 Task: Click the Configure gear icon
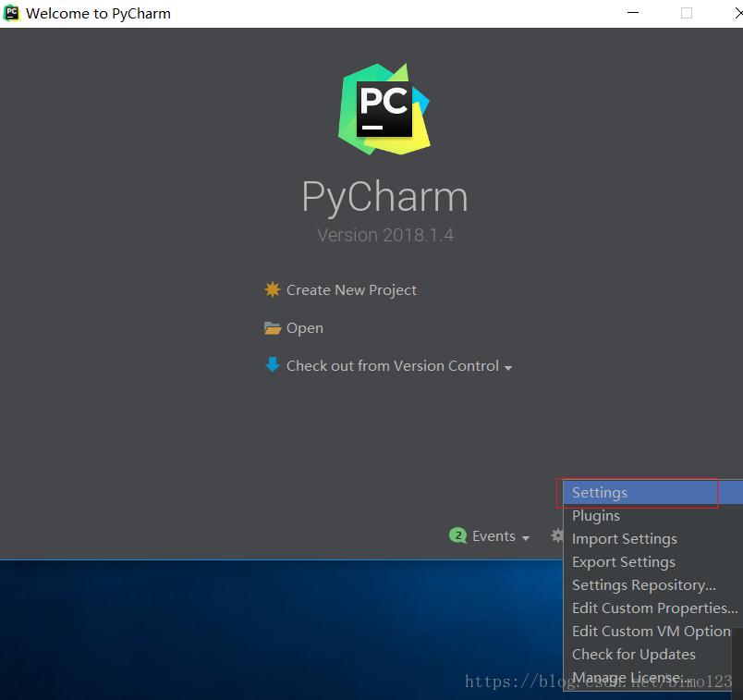[557, 536]
